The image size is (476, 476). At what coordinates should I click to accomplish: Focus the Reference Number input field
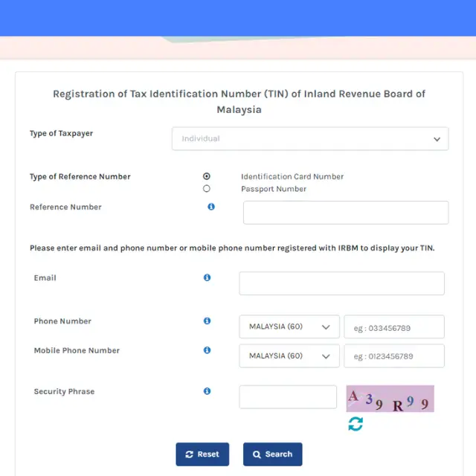click(x=346, y=213)
